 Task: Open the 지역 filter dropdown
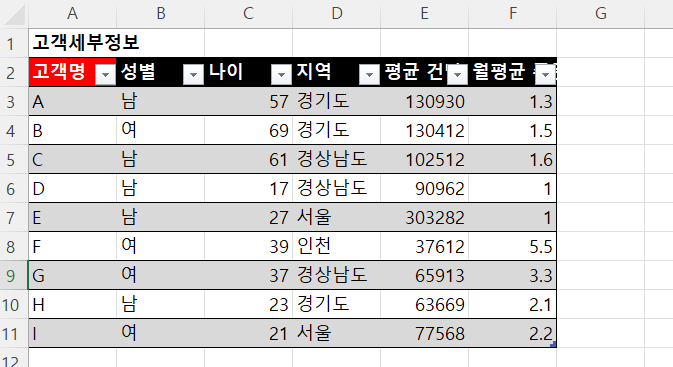(x=369, y=75)
